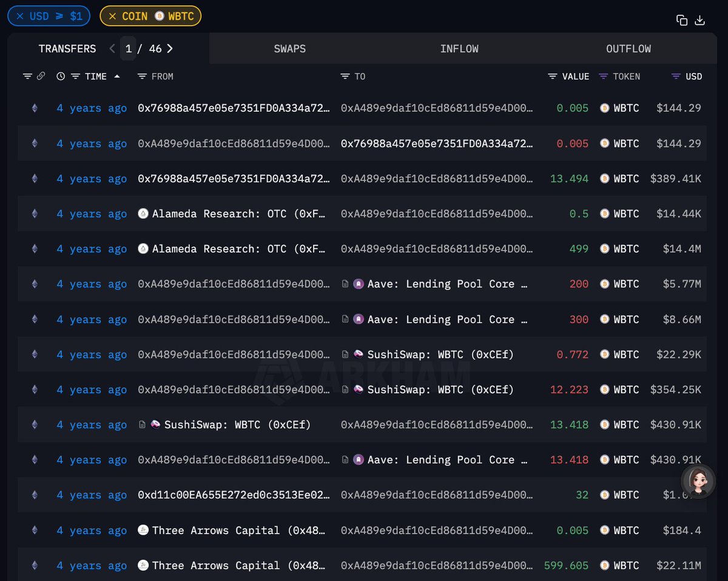Open sender 0x76988a457e05 in the 13.494 WBTC row

point(234,178)
